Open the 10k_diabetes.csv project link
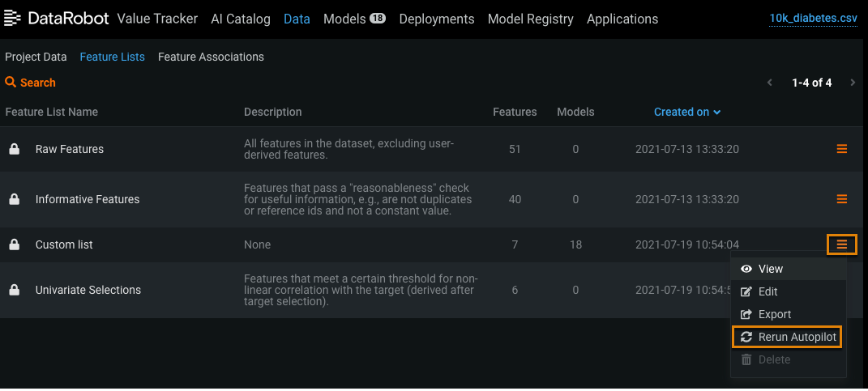The image size is (868, 391). pos(812,18)
